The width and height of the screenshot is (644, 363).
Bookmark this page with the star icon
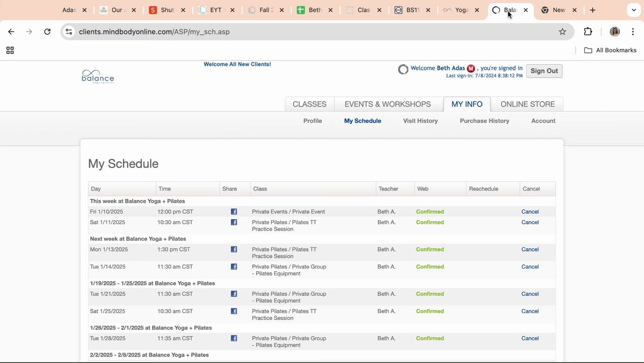pyautogui.click(x=562, y=32)
